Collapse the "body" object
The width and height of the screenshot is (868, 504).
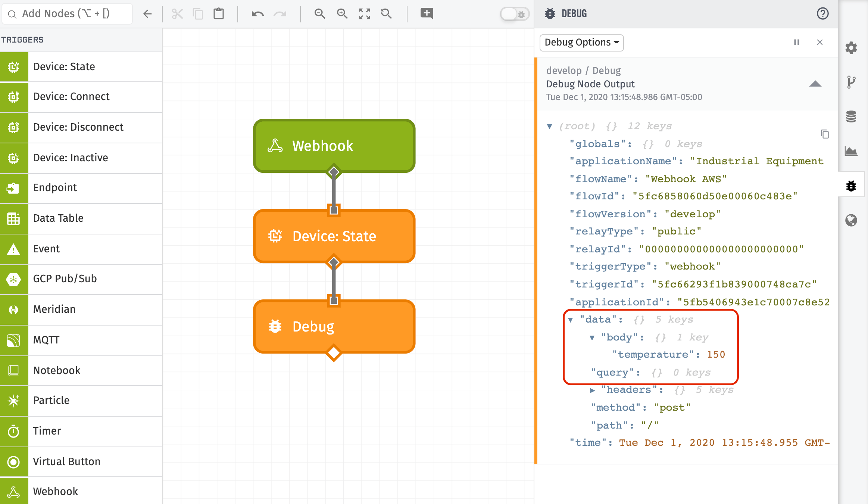tap(592, 337)
